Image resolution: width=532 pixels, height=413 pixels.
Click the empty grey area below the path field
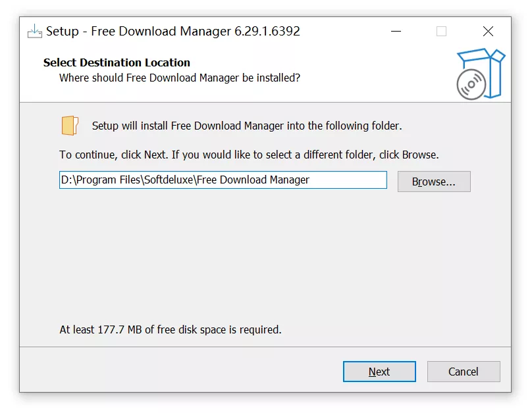[263, 256]
